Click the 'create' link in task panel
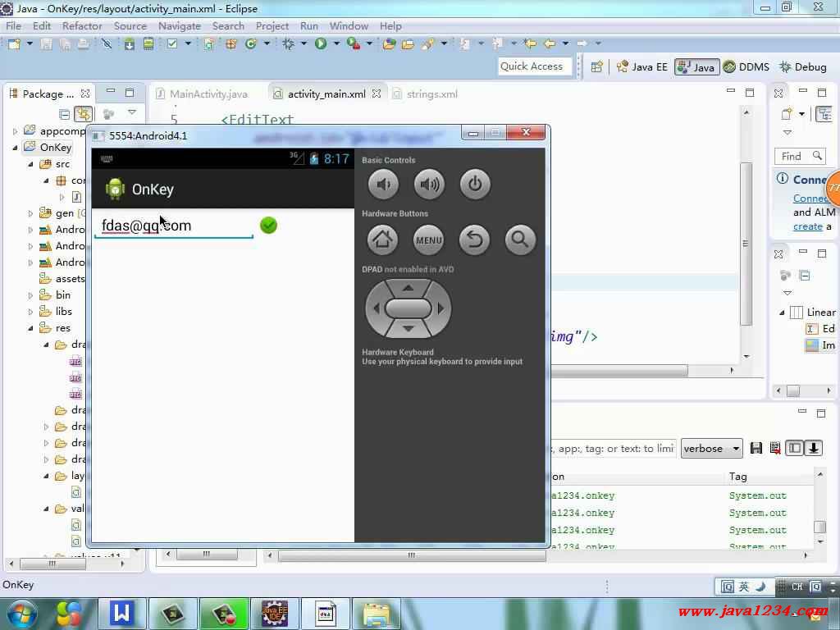Screen dimensions: 840x630 pos(808,226)
